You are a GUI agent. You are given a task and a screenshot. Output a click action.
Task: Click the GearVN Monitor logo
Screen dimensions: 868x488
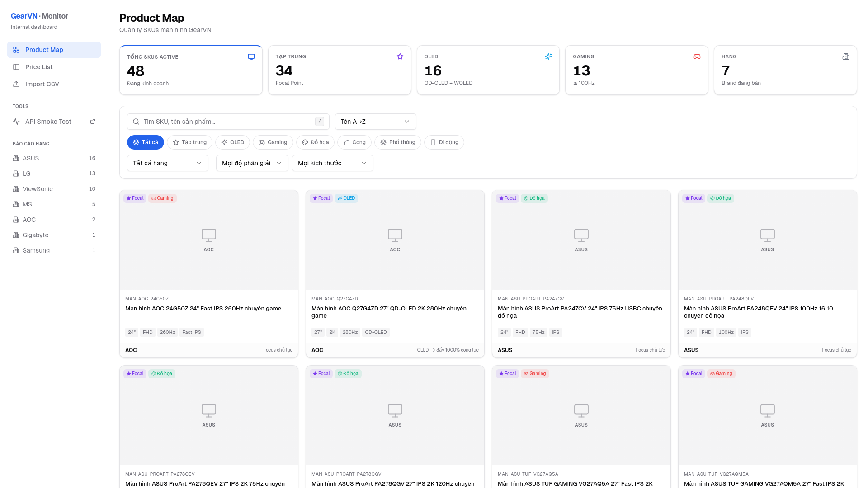[x=39, y=16]
